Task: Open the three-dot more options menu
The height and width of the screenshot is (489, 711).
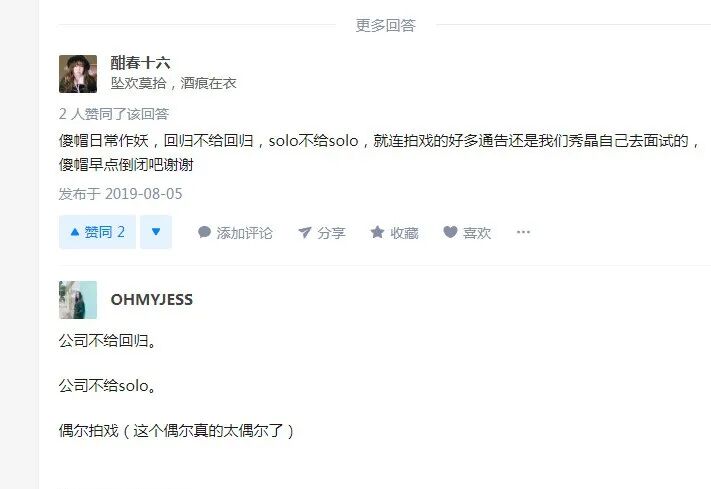Action: point(523,232)
